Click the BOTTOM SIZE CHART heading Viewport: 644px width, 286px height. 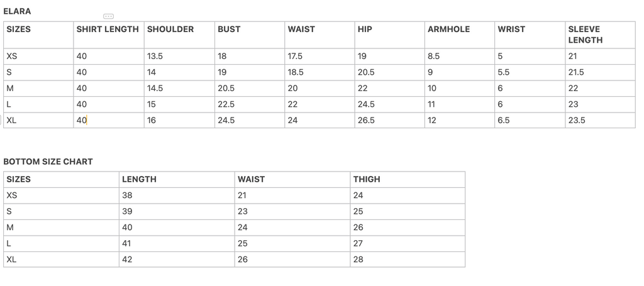tap(48, 162)
